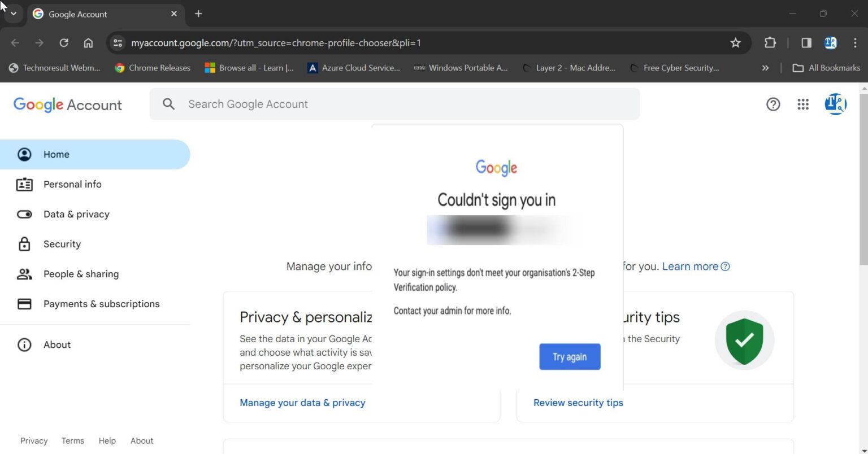Image resolution: width=868 pixels, height=454 pixels.
Task: Open Review security tips link
Action: tap(578, 403)
